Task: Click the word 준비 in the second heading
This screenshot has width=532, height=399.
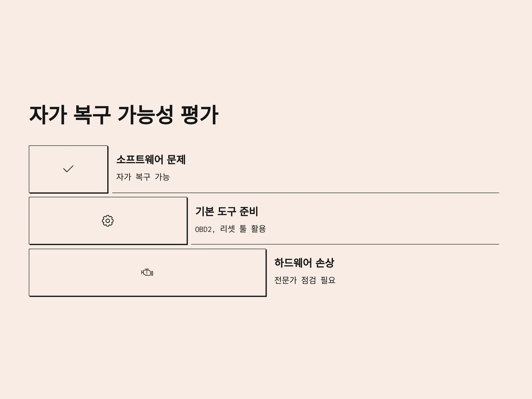Action: pos(249,211)
